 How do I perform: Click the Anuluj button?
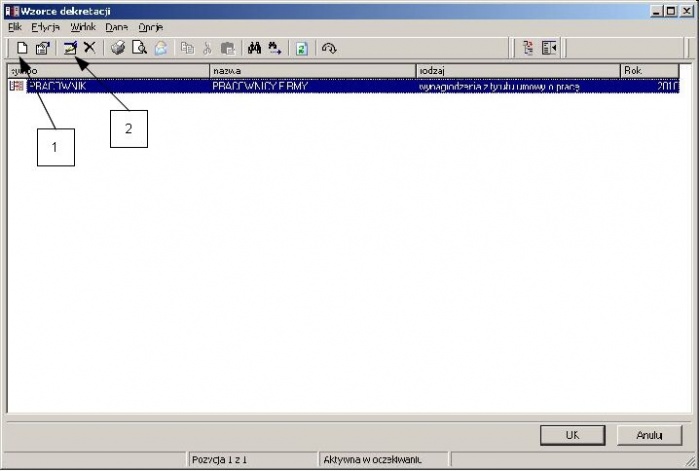[650, 435]
